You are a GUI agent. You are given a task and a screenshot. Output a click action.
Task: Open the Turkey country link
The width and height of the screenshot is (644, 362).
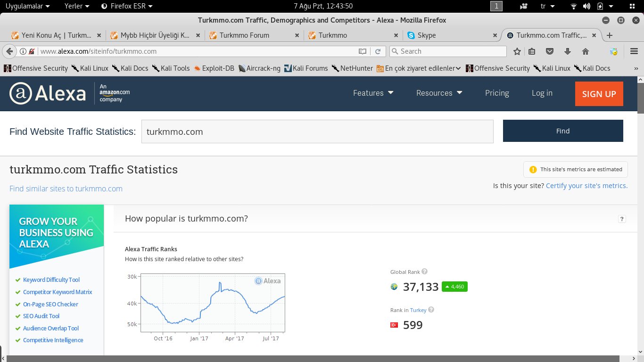418,310
